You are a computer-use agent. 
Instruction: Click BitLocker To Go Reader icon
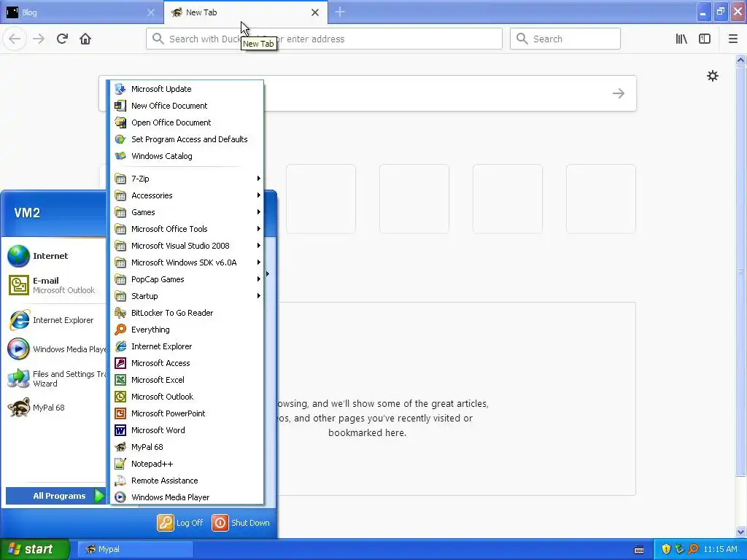click(x=120, y=313)
